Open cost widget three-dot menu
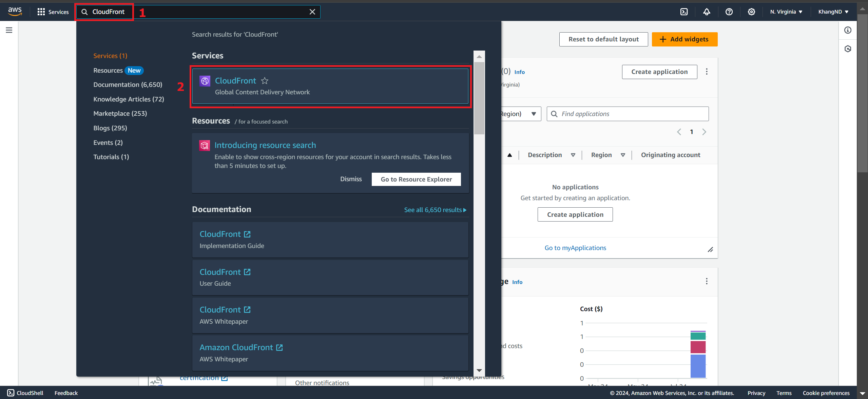This screenshot has height=399, width=868. point(707,281)
